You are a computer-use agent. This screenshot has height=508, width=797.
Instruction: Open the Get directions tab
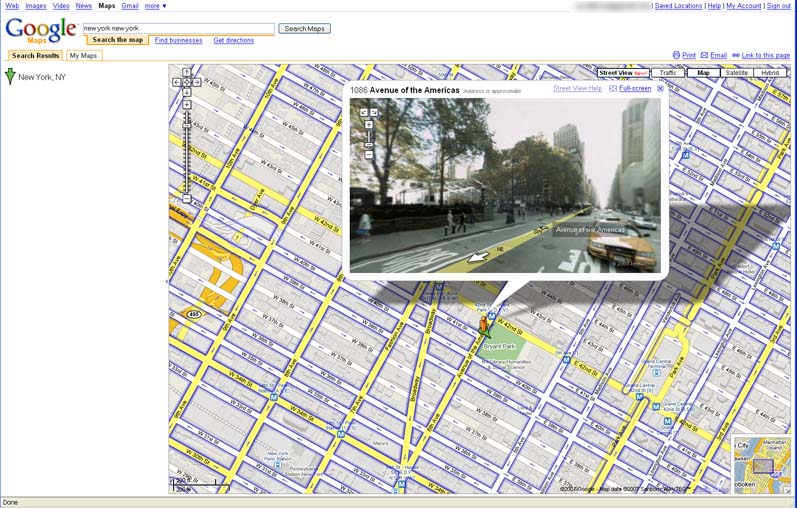[233, 40]
